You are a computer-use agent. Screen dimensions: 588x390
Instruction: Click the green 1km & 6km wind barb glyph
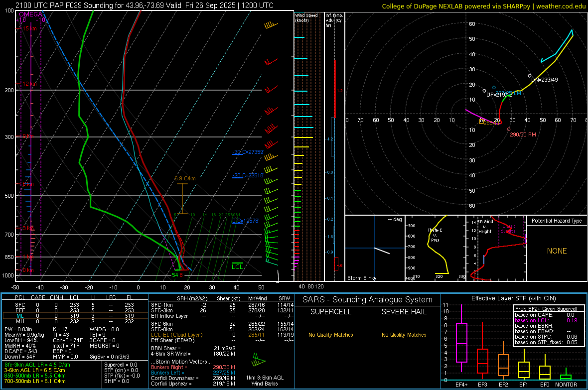click(259, 361)
